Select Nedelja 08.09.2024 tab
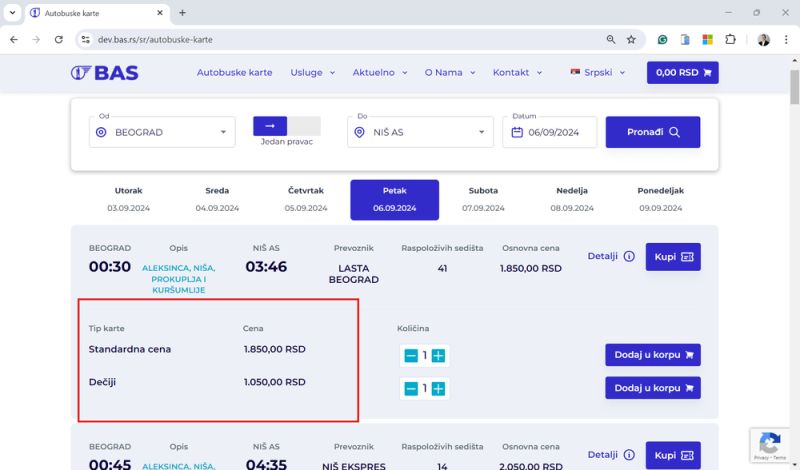The image size is (800, 470). point(572,200)
